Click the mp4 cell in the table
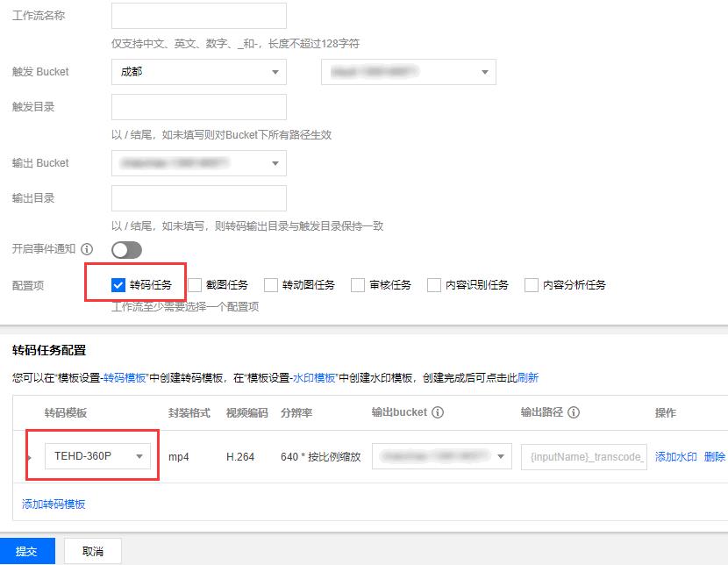 [x=179, y=457]
